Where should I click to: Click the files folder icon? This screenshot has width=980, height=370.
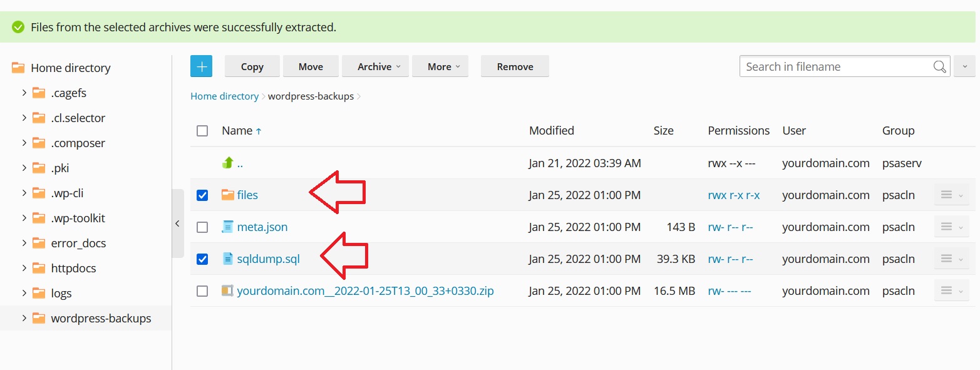[x=228, y=195]
